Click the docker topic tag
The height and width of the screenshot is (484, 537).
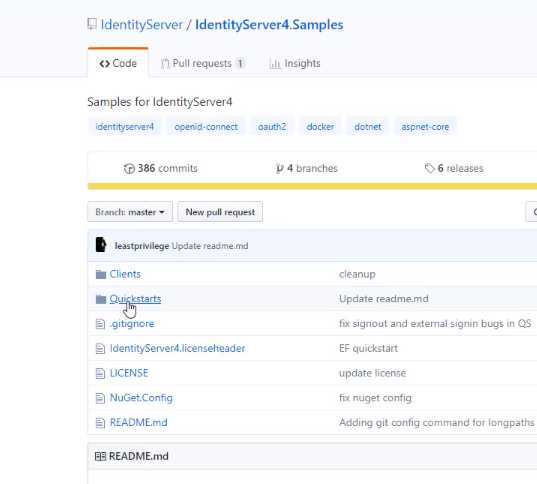coord(320,127)
